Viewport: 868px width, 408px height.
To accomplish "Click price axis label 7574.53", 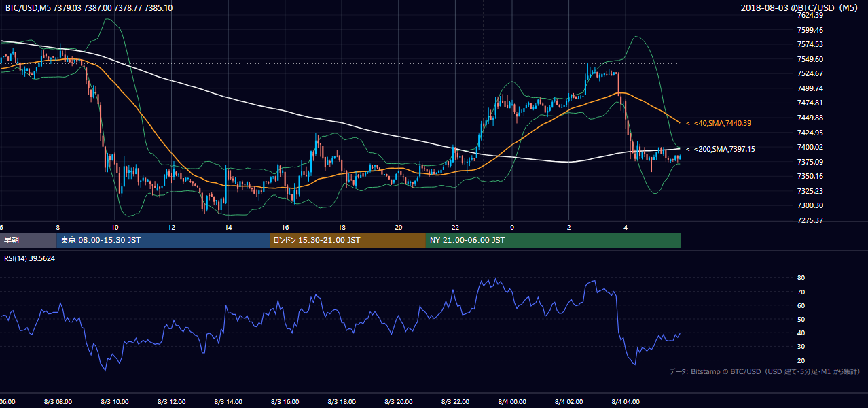I will (x=810, y=44).
